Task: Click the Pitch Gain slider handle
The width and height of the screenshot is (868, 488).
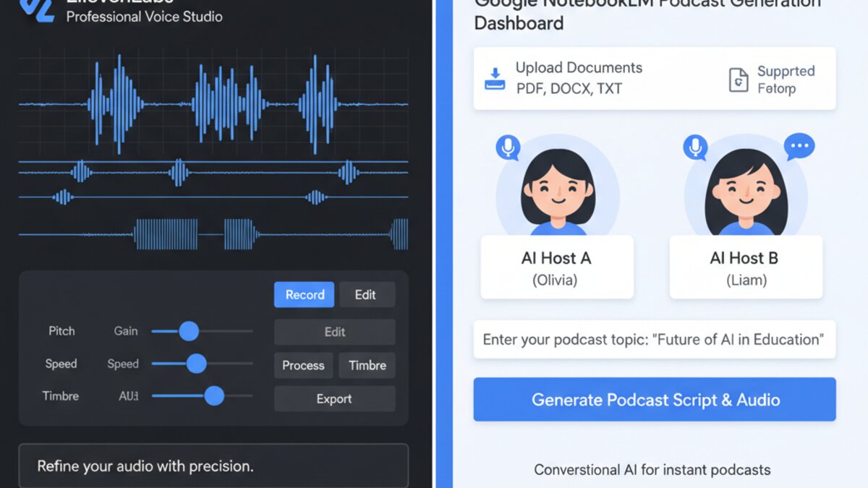Action: 189,331
